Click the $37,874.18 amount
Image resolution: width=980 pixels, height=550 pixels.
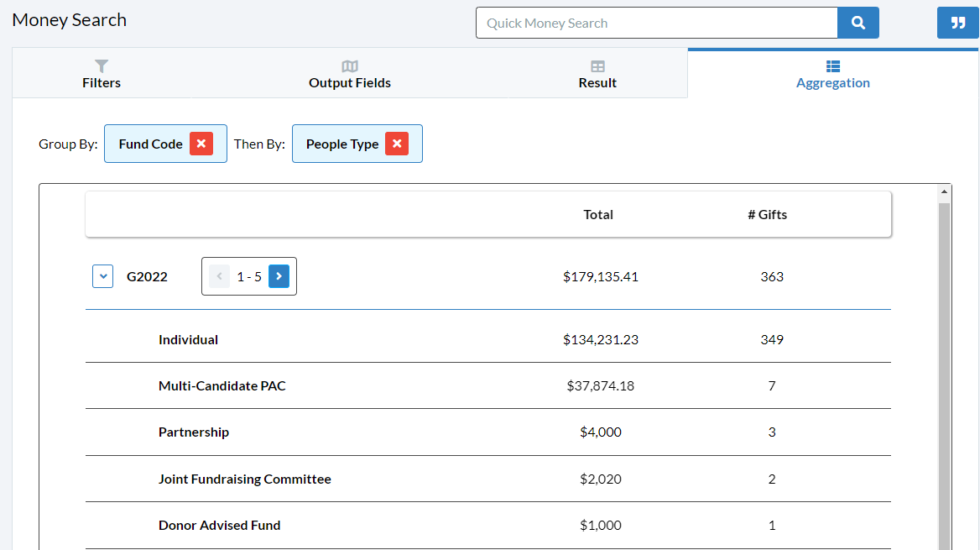point(601,386)
